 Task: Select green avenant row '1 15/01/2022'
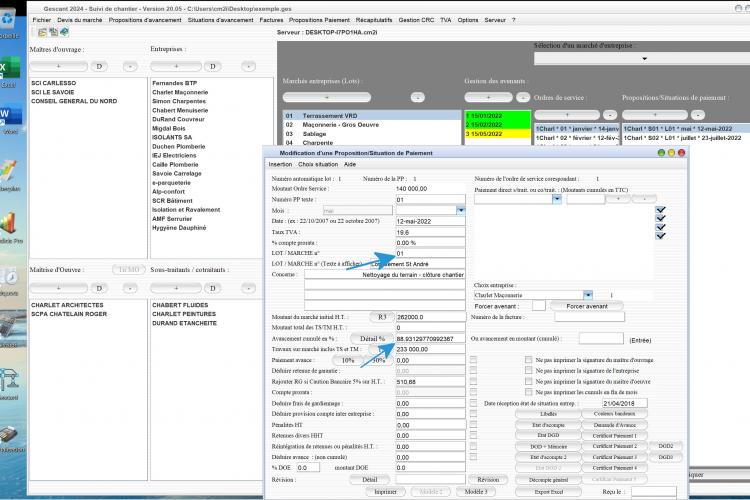[497, 115]
